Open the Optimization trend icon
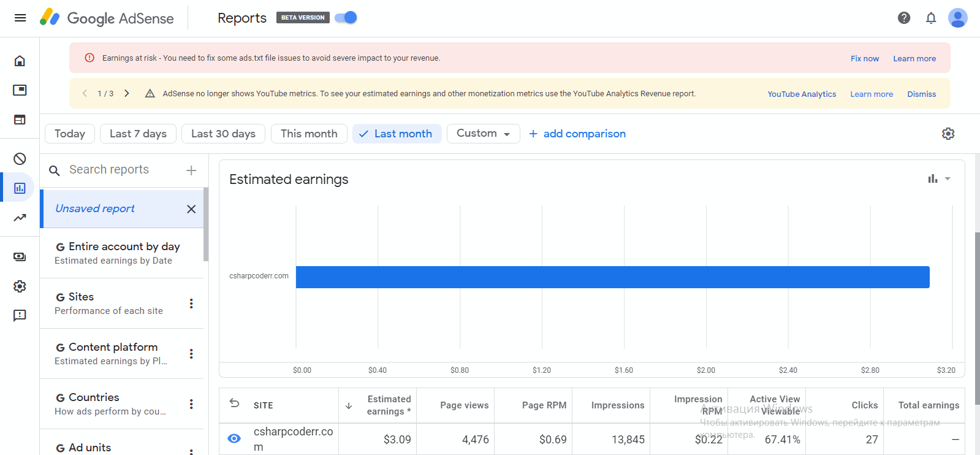This screenshot has width=980, height=455. click(x=20, y=218)
